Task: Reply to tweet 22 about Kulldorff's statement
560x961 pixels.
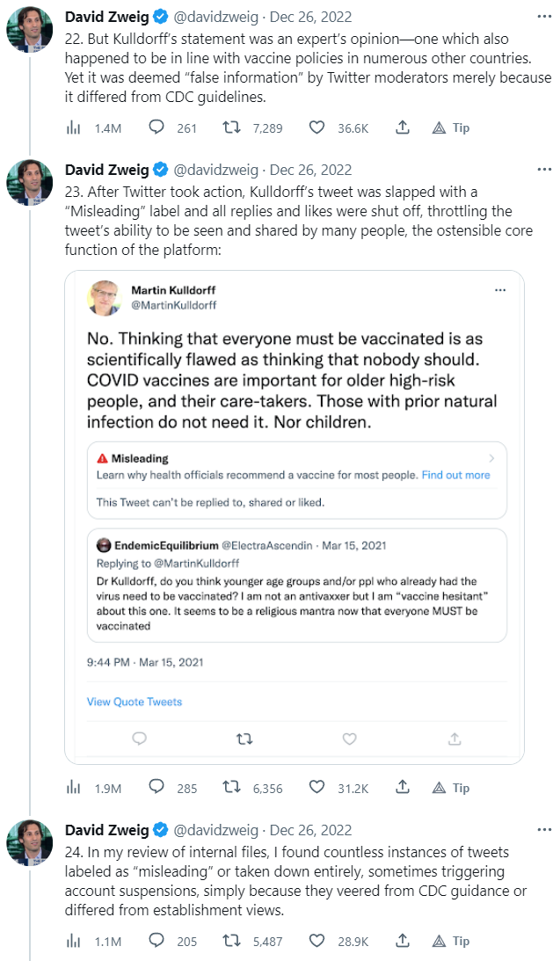Action: (x=157, y=127)
